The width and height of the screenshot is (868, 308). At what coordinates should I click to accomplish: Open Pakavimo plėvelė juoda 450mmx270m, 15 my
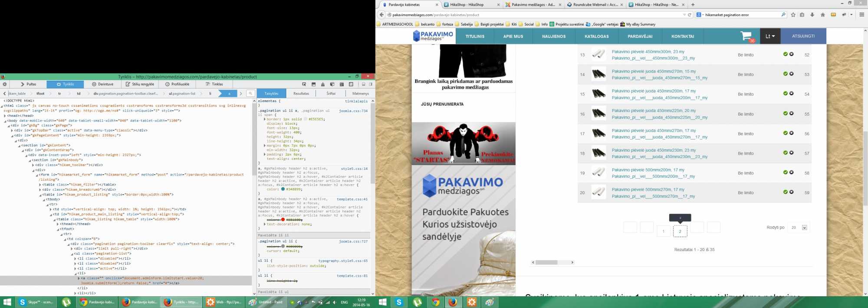tap(654, 71)
